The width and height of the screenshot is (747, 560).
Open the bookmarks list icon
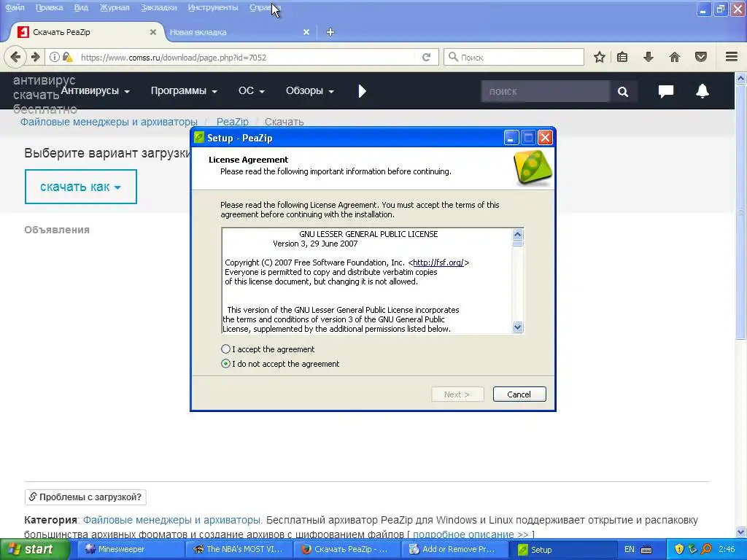(x=622, y=57)
